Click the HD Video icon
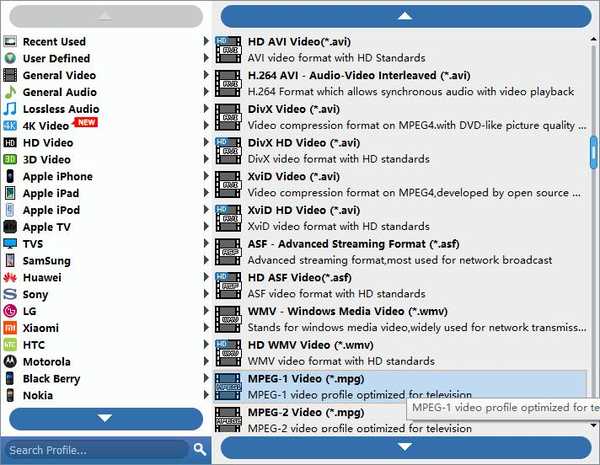 [10, 143]
